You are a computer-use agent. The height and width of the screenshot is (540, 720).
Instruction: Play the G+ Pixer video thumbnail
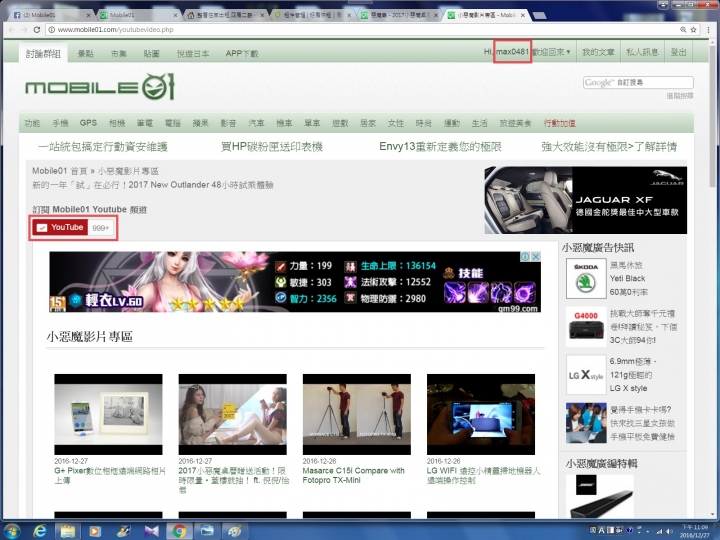coord(108,414)
